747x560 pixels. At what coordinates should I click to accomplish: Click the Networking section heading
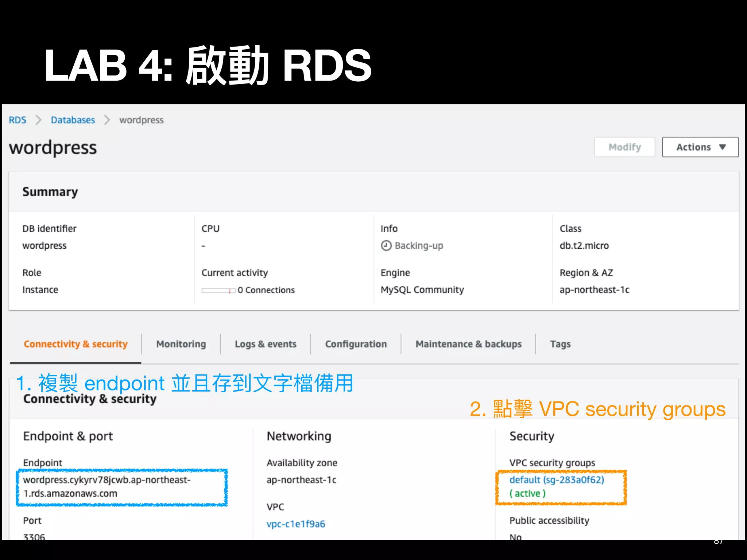[299, 436]
